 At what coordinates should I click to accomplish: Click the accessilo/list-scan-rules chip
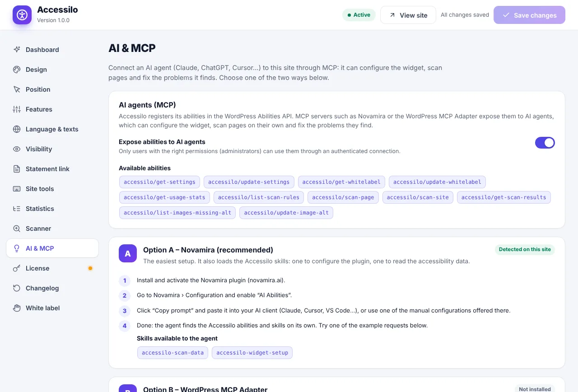click(259, 197)
